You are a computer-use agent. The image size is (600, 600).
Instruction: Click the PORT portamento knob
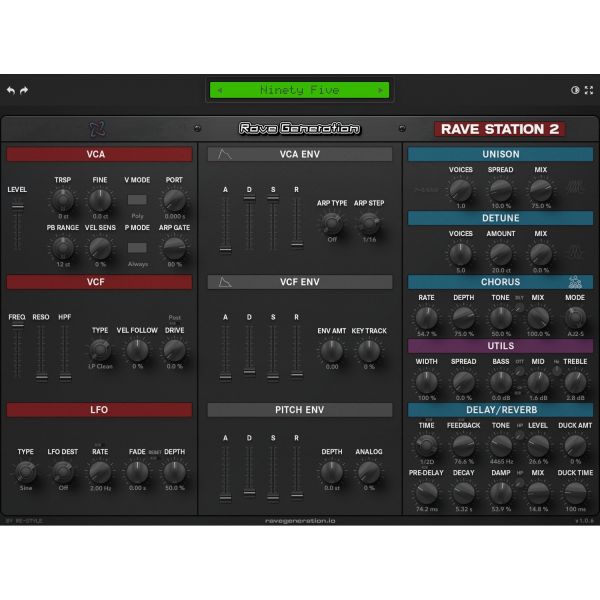point(174,199)
